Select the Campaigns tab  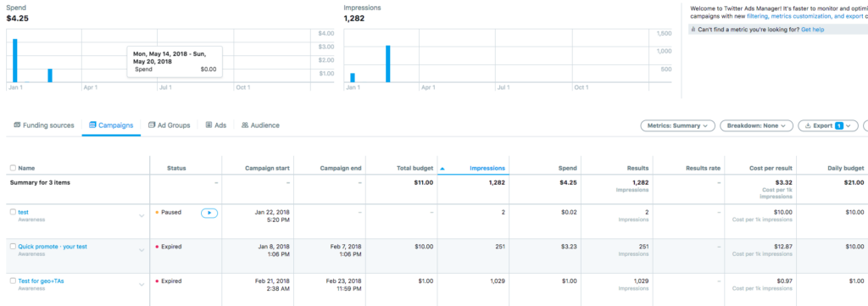pos(111,125)
